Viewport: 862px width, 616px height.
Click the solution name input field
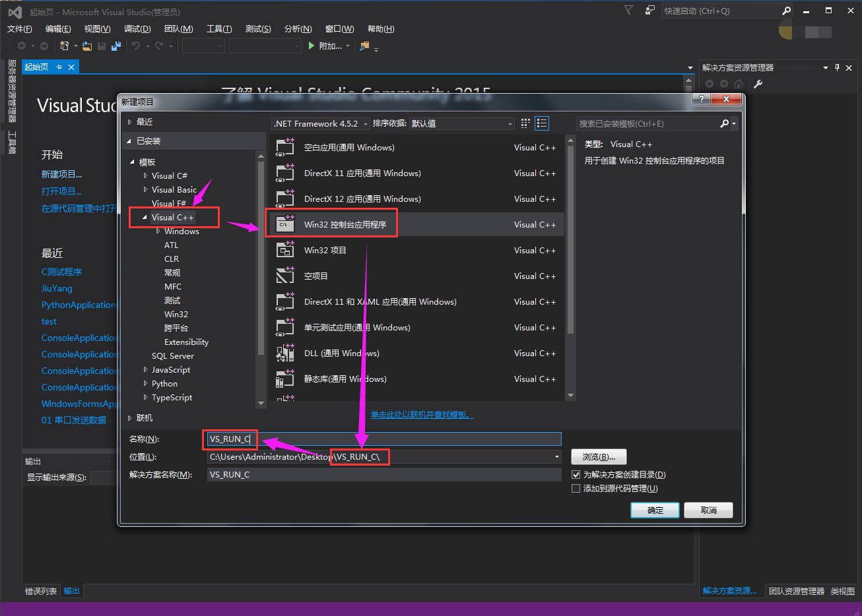[x=384, y=475]
